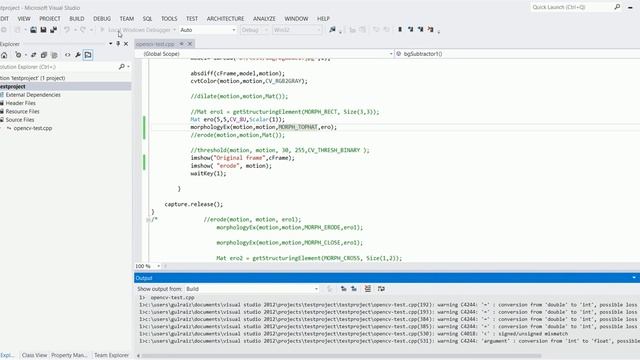Click Solution Explorer Refresh icon
Viewport: 640px width, 360px height.
click(x=18, y=55)
